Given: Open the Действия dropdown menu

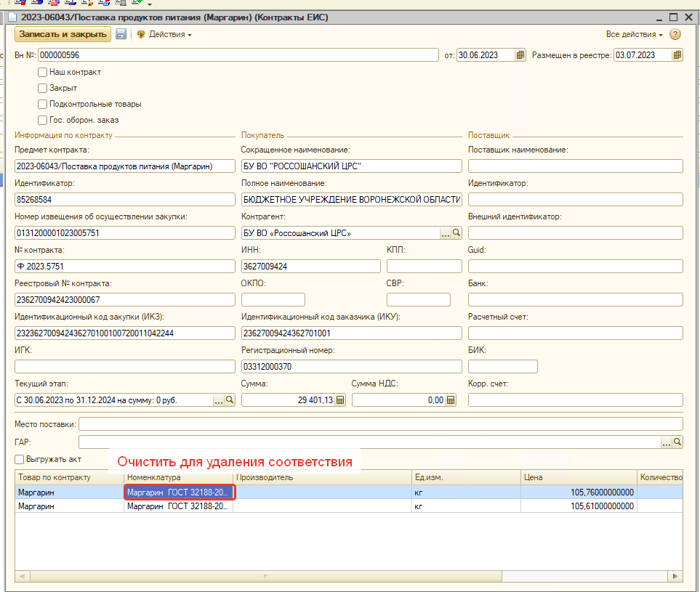Looking at the screenshot, I should pyautogui.click(x=170, y=34).
